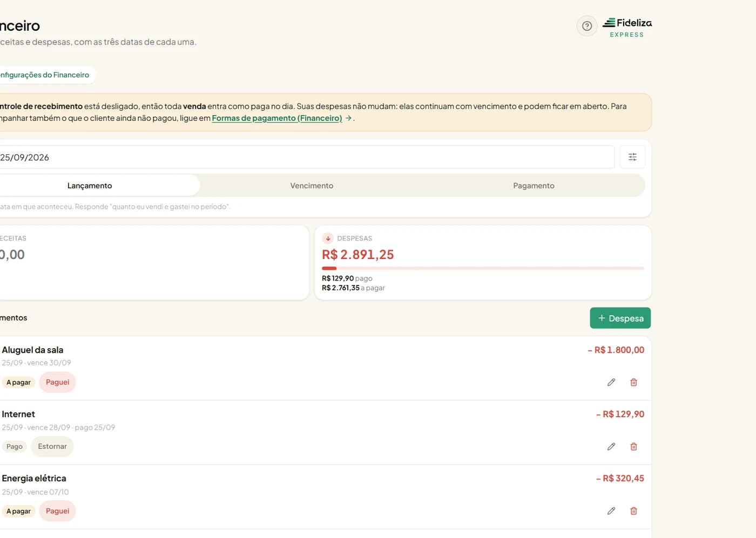Mark Energia elétrica as Paguei

pos(58,511)
